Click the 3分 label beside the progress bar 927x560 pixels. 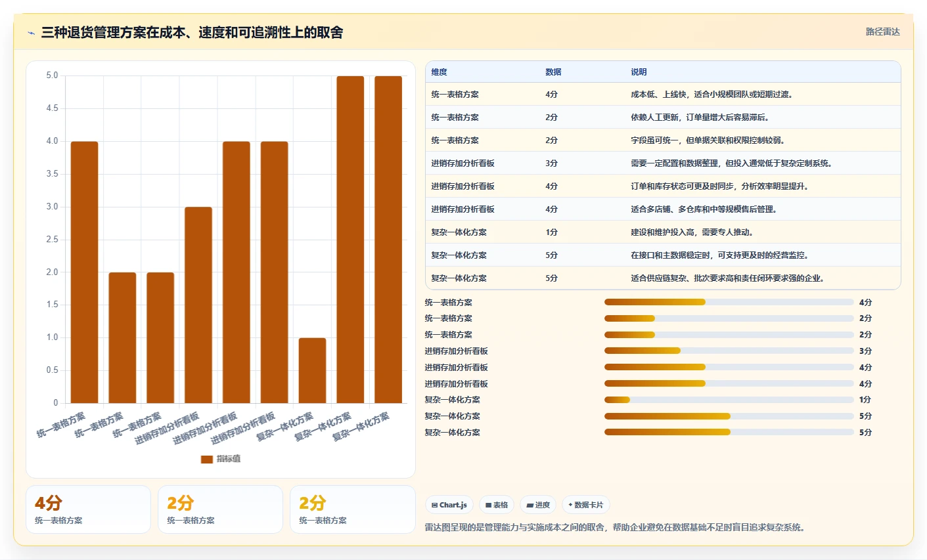click(865, 351)
